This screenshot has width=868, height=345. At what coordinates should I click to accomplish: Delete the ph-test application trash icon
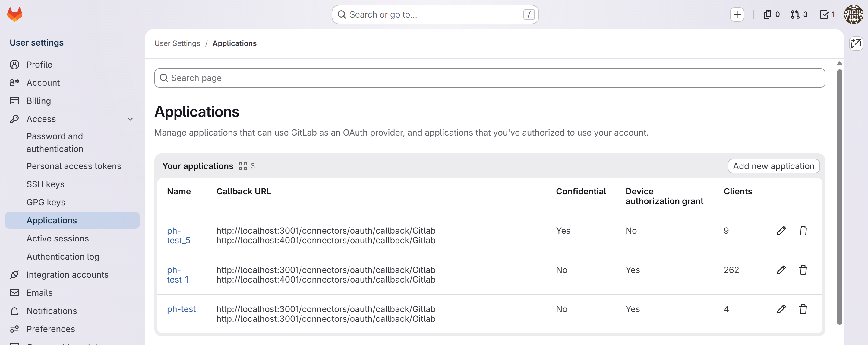coord(803,309)
